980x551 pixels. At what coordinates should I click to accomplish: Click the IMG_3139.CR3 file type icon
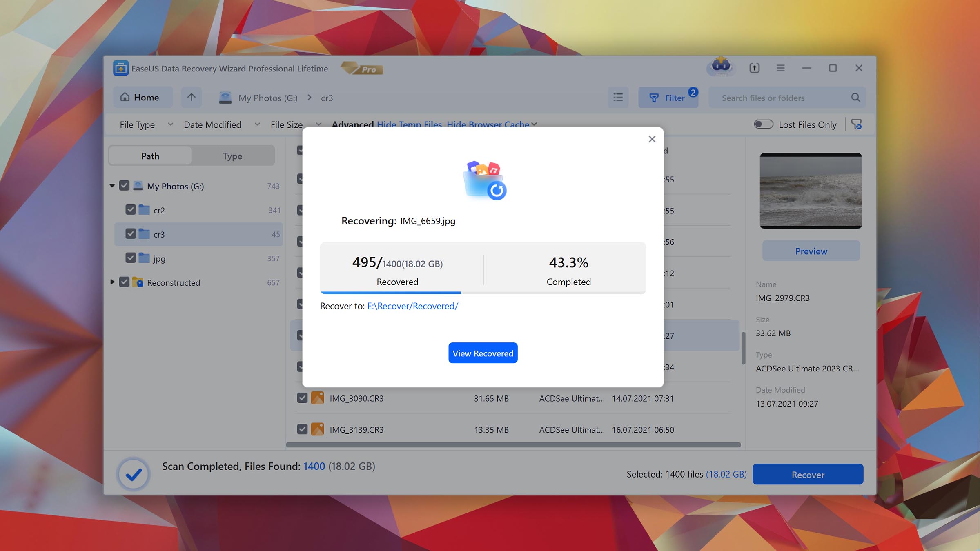[x=317, y=429]
